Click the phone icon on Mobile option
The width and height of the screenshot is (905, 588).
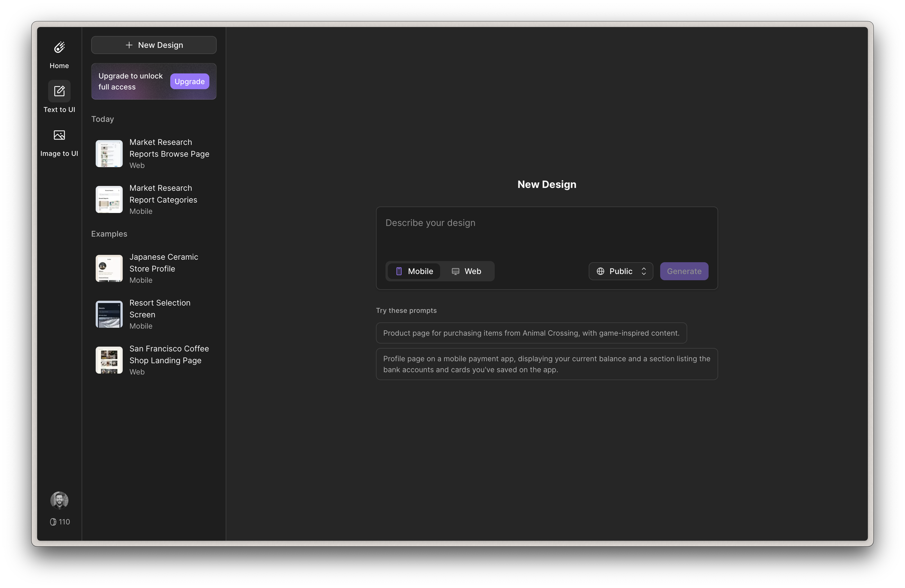[399, 271]
